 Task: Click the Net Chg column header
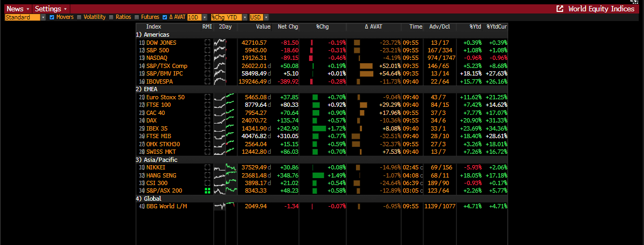point(288,26)
